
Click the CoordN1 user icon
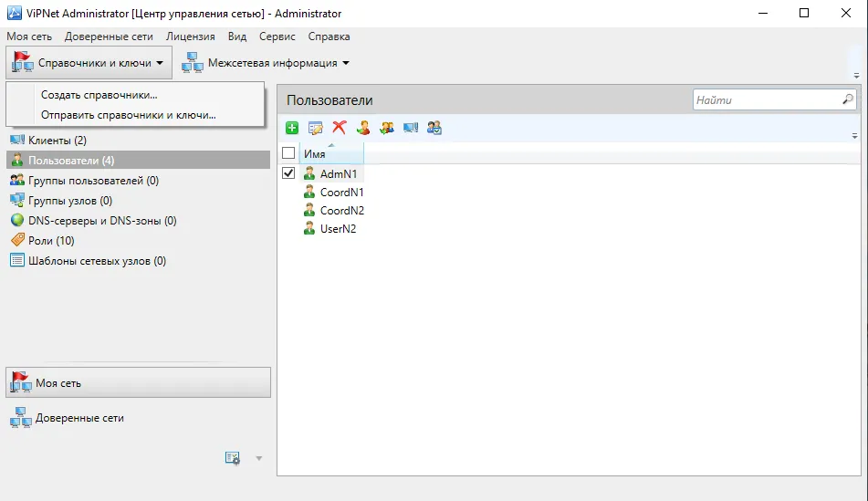[x=309, y=193]
